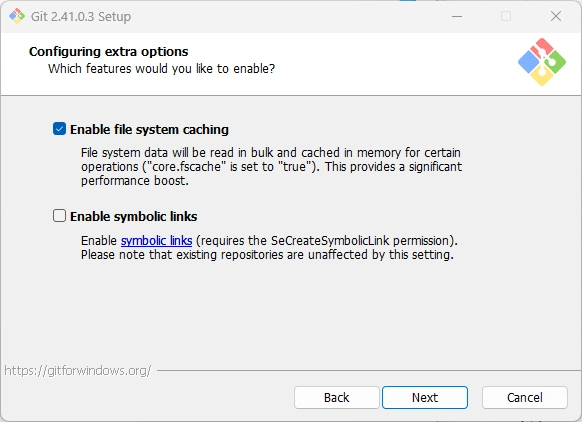Click the 'Enable symbolic links' label text
Image resolution: width=582 pixels, height=422 pixels.
134,216
